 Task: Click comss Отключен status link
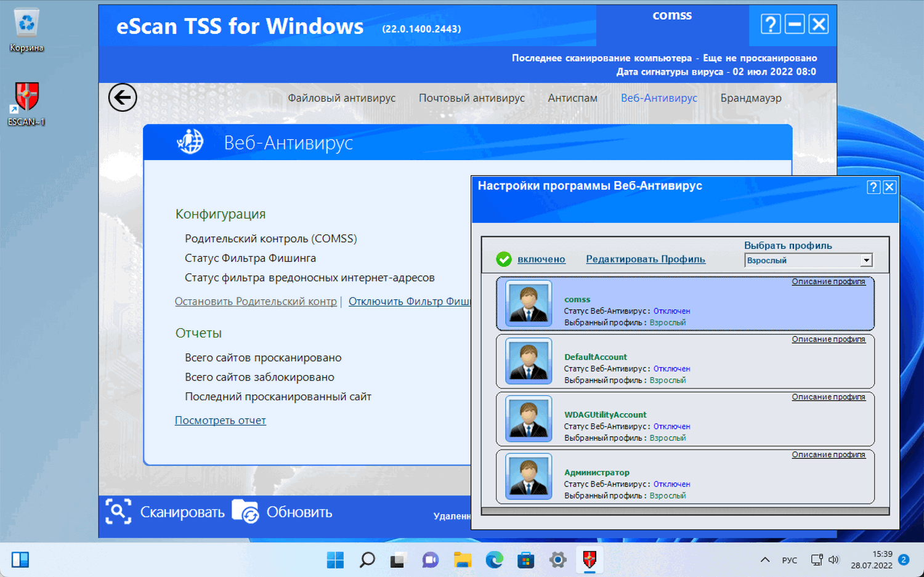[x=672, y=311]
